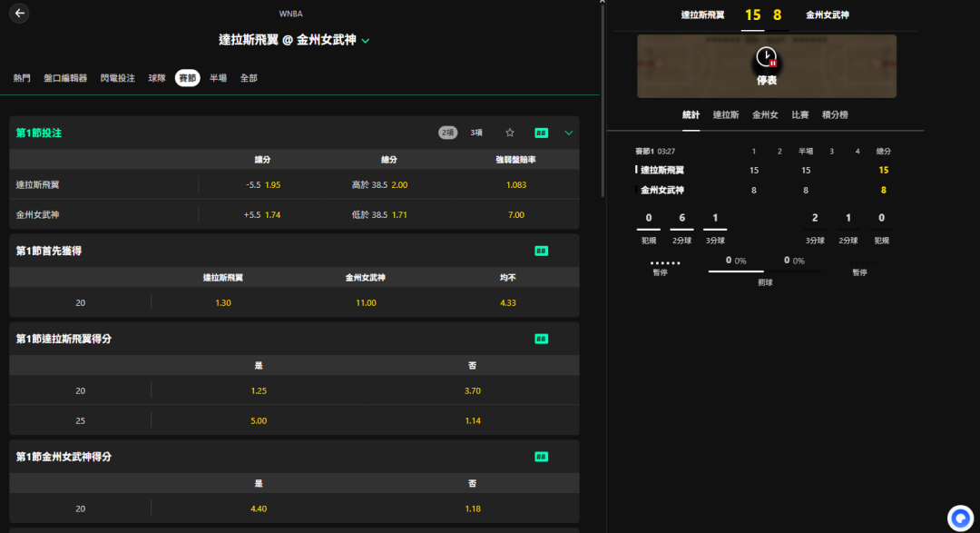Open bet builder badge in 第1節達拉斯飛翼得分 header

pos(541,339)
